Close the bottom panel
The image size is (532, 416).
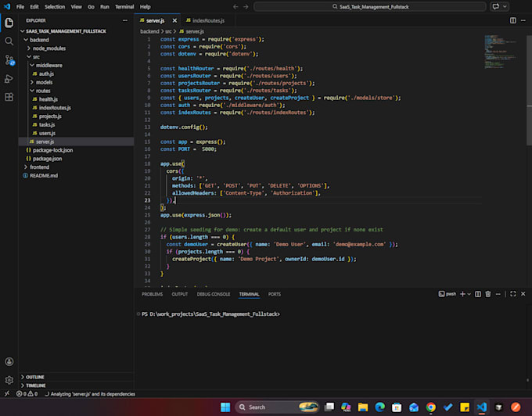click(523, 294)
